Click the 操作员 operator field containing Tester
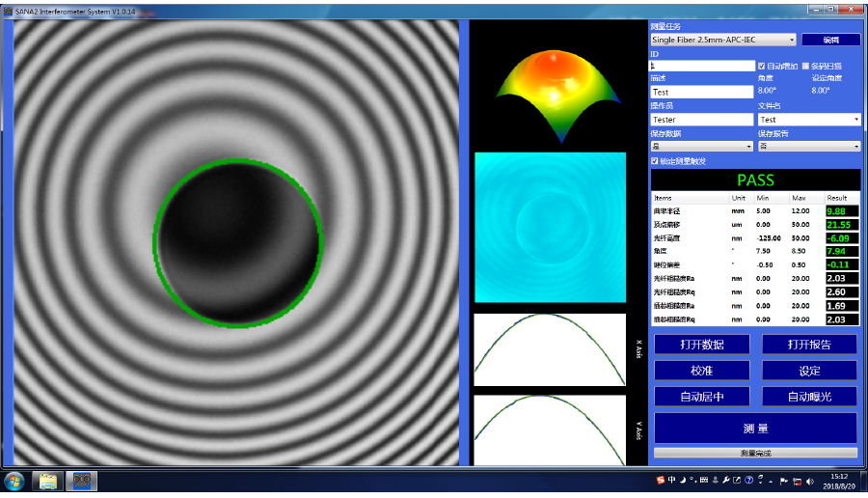Image resolution: width=868 pixels, height=498 pixels. 702,119
